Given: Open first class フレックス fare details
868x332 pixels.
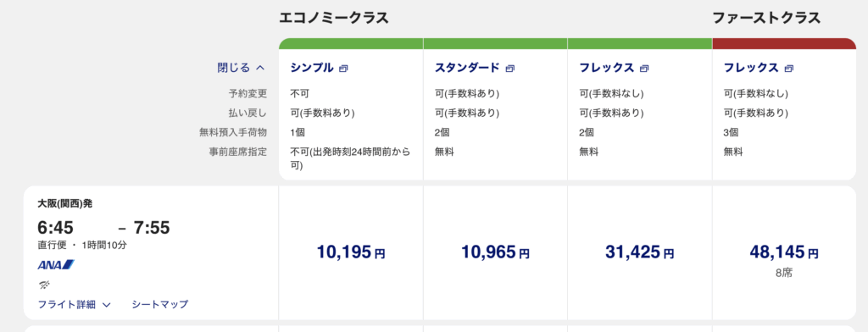Looking at the screenshot, I should [751, 68].
